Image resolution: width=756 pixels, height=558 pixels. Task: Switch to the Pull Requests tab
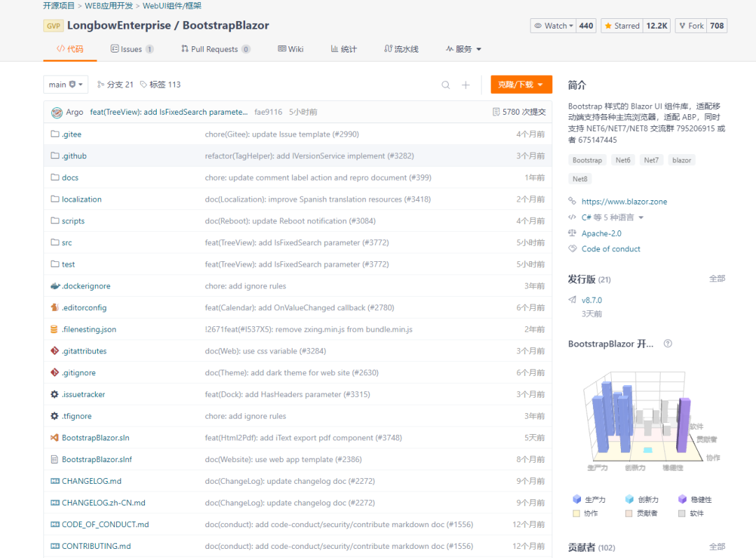click(x=215, y=49)
